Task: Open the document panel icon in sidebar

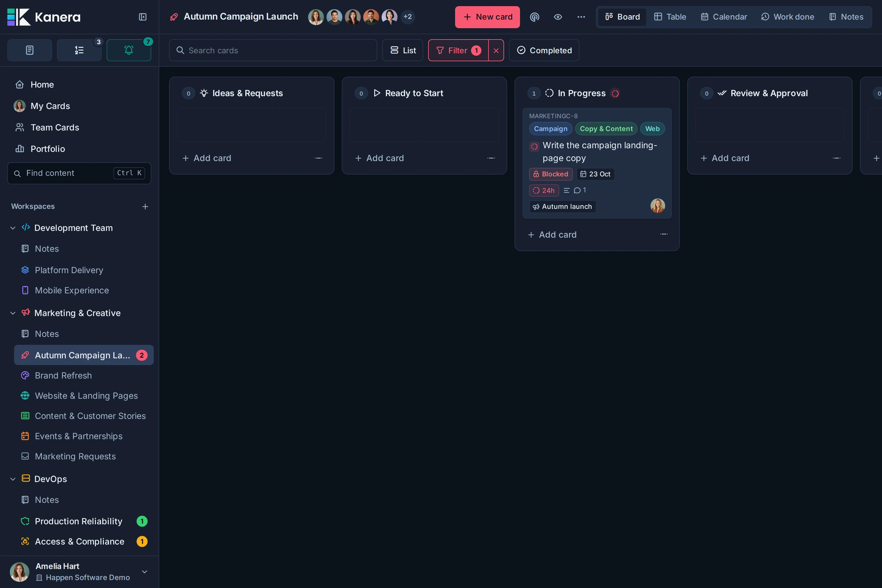Action: pyautogui.click(x=30, y=50)
